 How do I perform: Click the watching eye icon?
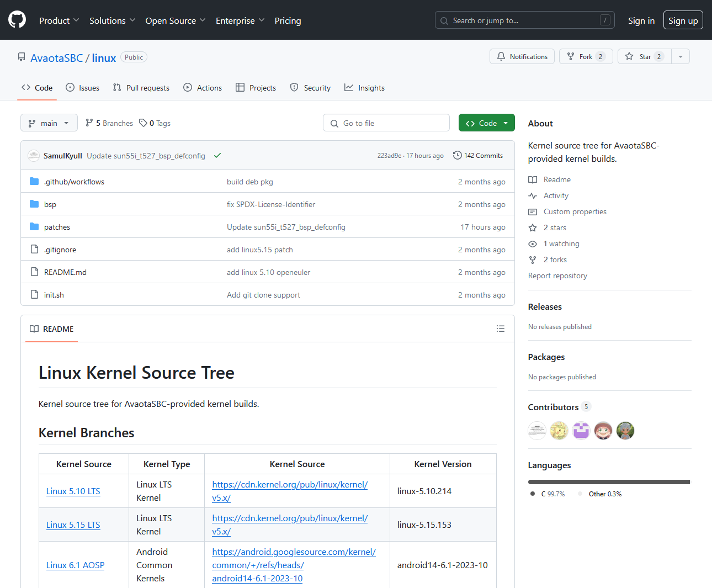(533, 243)
